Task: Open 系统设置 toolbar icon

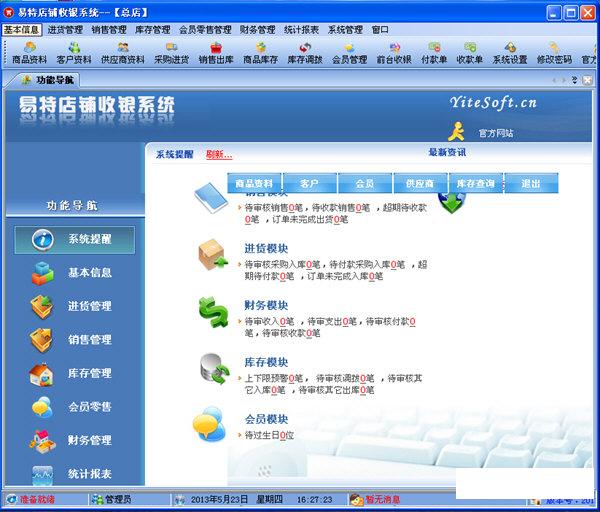Action: pyautogui.click(x=510, y=53)
